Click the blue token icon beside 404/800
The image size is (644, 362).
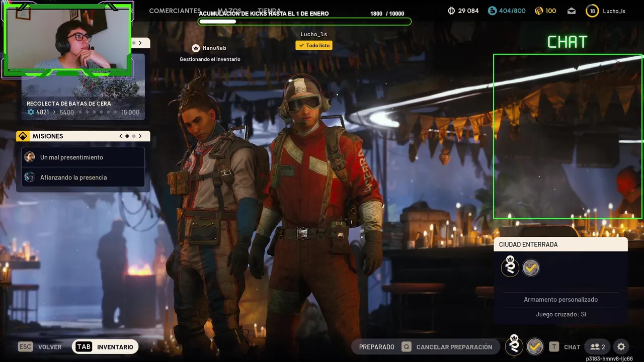[x=492, y=11]
